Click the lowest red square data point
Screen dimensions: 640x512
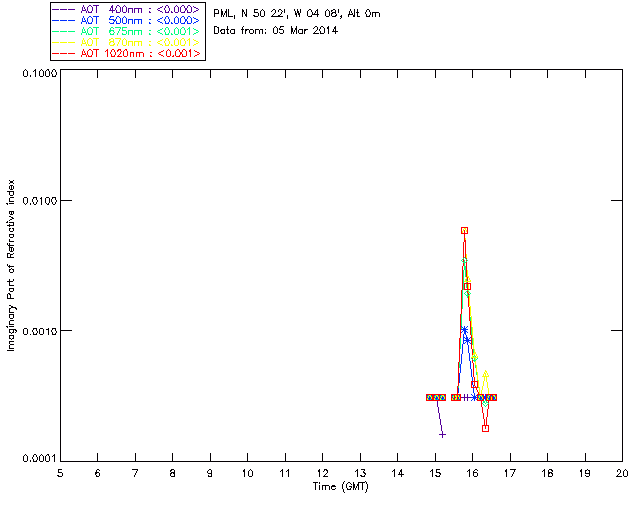coord(485,428)
